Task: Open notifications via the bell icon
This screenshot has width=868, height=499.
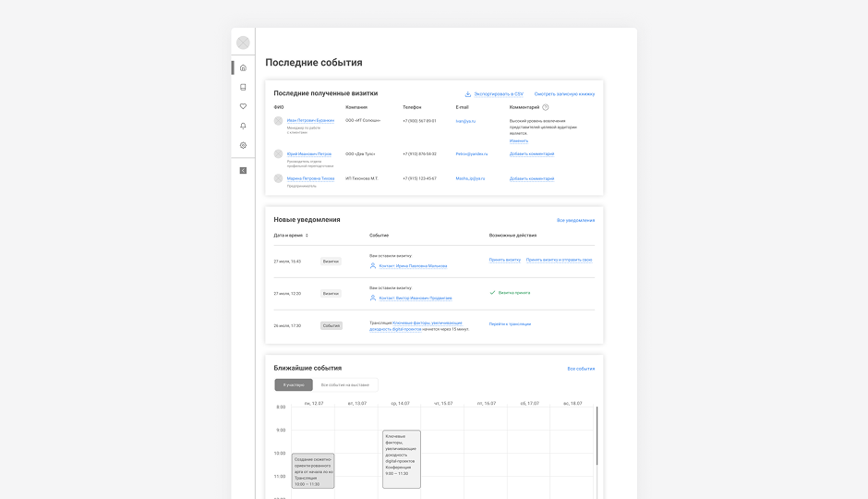Action: pyautogui.click(x=243, y=126)
